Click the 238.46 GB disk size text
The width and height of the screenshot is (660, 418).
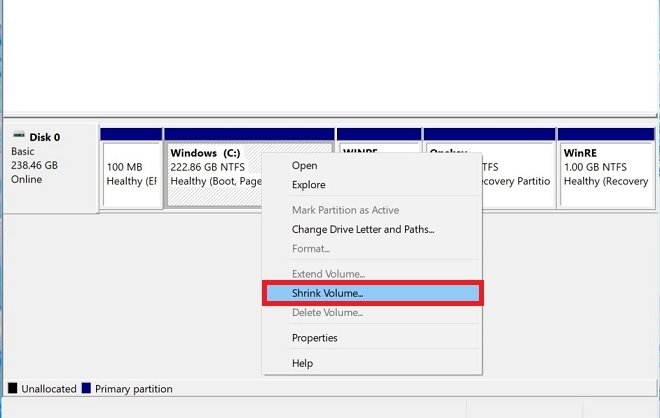point(35,165)
